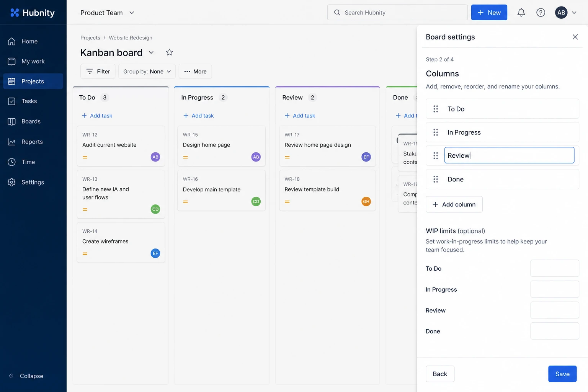Click CD assignee avatar on WR-16 card

(x=256, y=202)
